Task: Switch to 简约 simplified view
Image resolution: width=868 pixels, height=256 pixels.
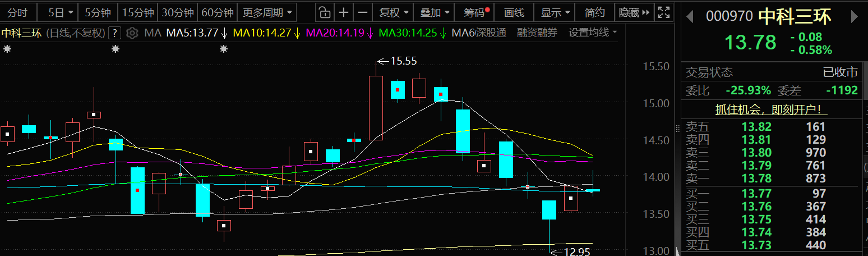Action: pos(594,12)
